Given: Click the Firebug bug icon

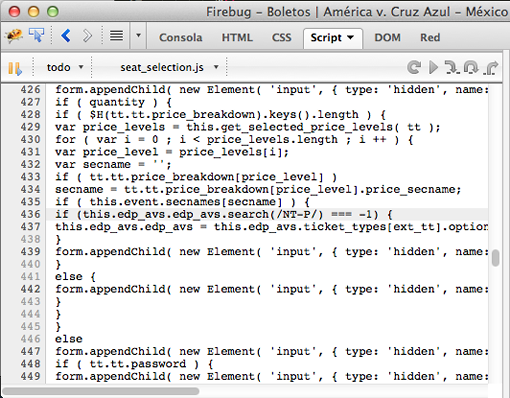Looking at the screenshot, I should 14,35.
